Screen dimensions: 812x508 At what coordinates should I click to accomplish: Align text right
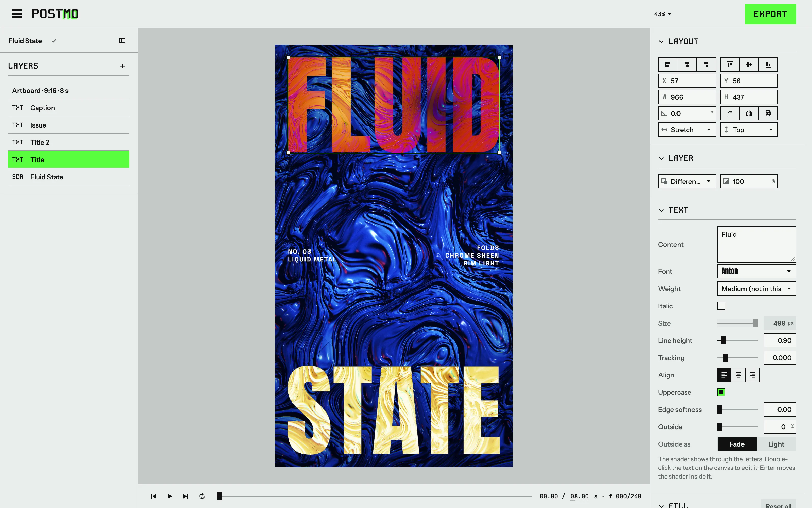(752, 375)
